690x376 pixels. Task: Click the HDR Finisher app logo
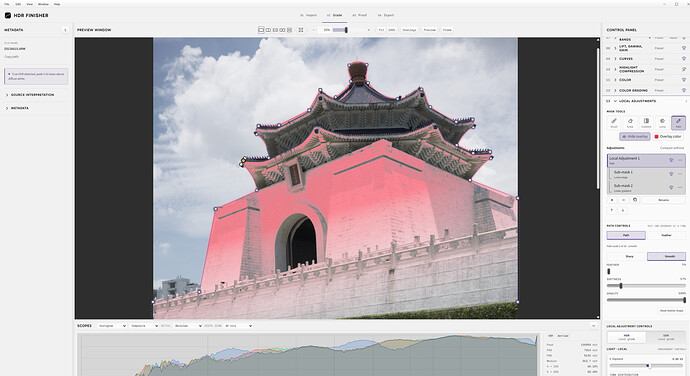(7, 15)
